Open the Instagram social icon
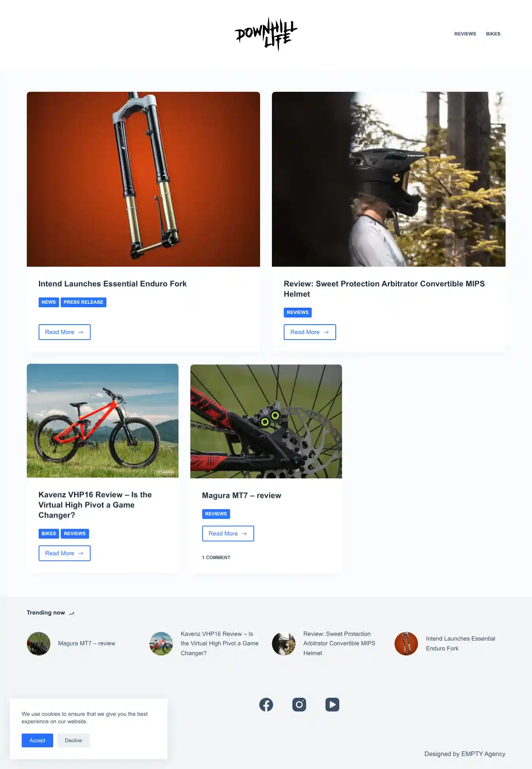 coord(299,704)
